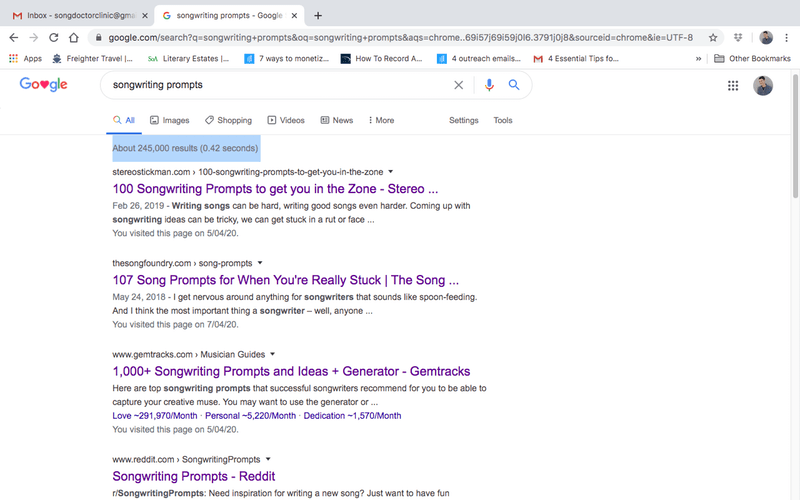The width and height of the screenshot is (800, 500).
Task: Open the Songwriting Prompts - Reddit link
Action: (x=193, y=476)
